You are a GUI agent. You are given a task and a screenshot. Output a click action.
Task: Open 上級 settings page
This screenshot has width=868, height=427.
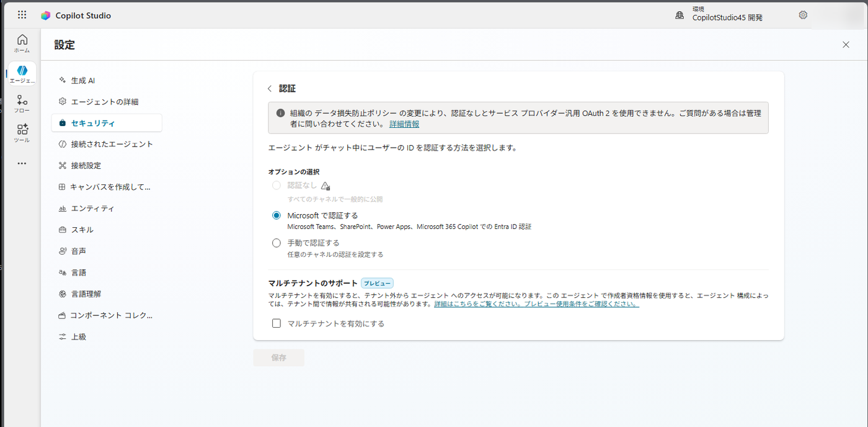(x=107, y=337)
